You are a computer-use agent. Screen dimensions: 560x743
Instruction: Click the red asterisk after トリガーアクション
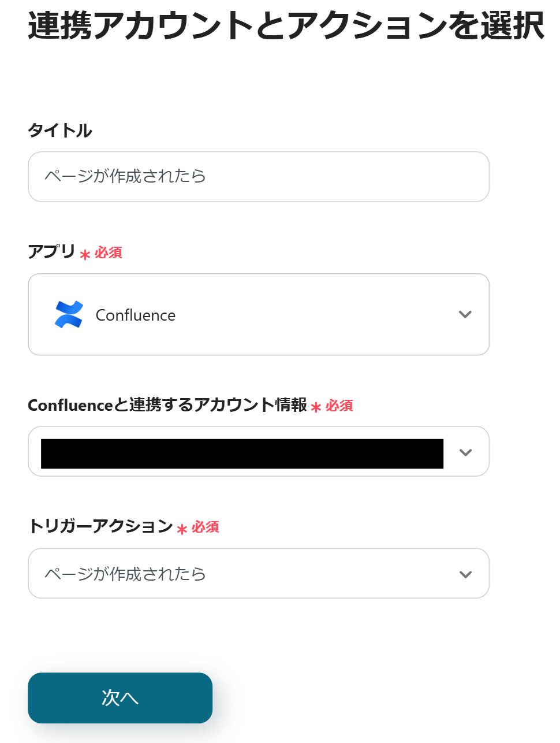click(x=182, y=529)
